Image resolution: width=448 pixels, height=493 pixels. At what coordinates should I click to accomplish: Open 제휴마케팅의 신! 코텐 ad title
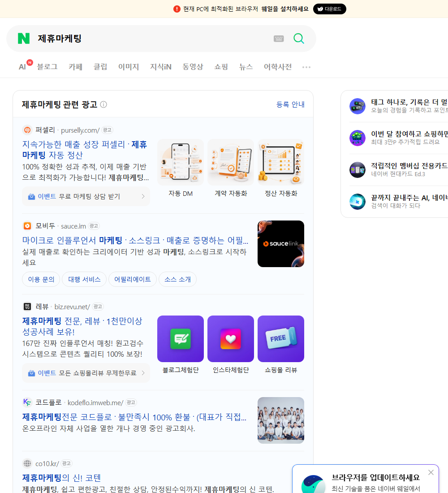[x=61, y=478]
